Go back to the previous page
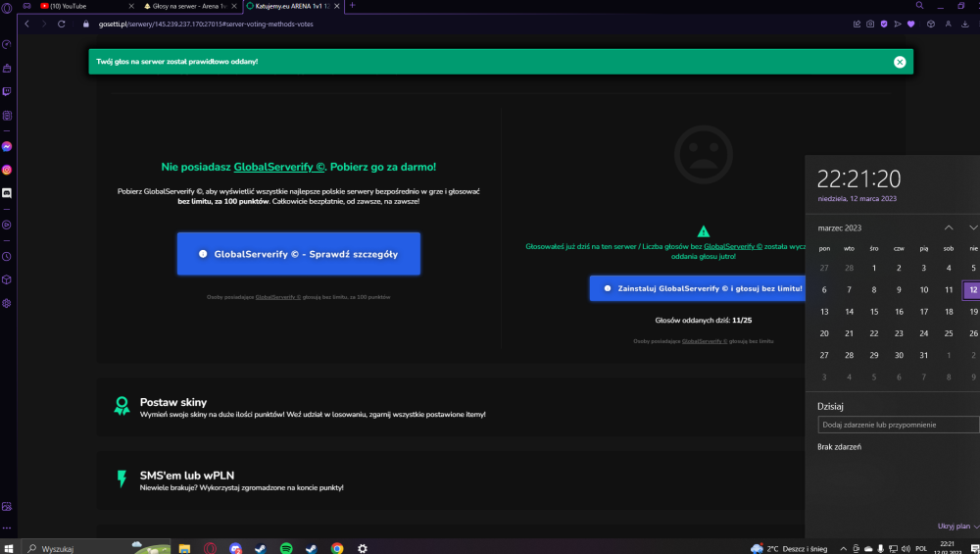 coord(26,24)
